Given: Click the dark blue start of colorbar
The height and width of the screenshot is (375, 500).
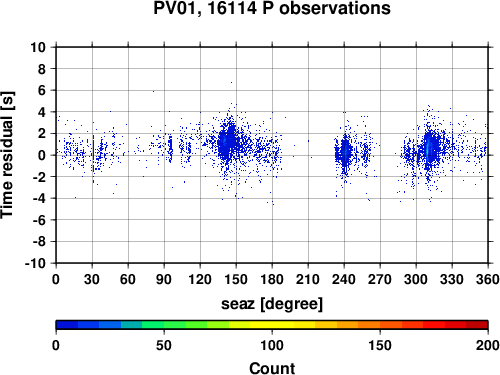Looking at the screenshot, I should [x=67, y=325].
